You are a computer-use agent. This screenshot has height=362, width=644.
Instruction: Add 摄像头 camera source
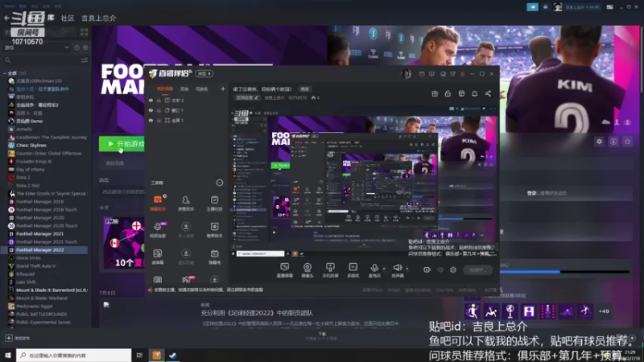[x=308, y=269]
